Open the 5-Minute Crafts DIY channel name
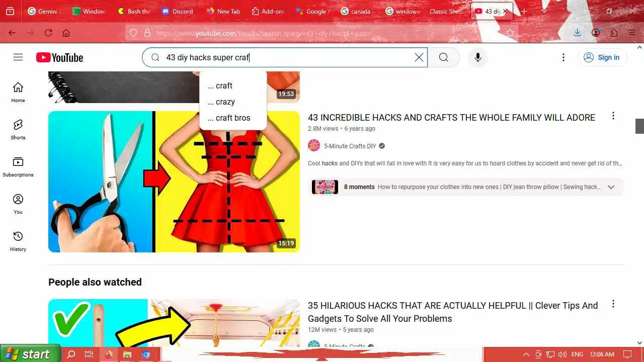The height and width of the screenshot is (362, 644). [x=350, y=146]
